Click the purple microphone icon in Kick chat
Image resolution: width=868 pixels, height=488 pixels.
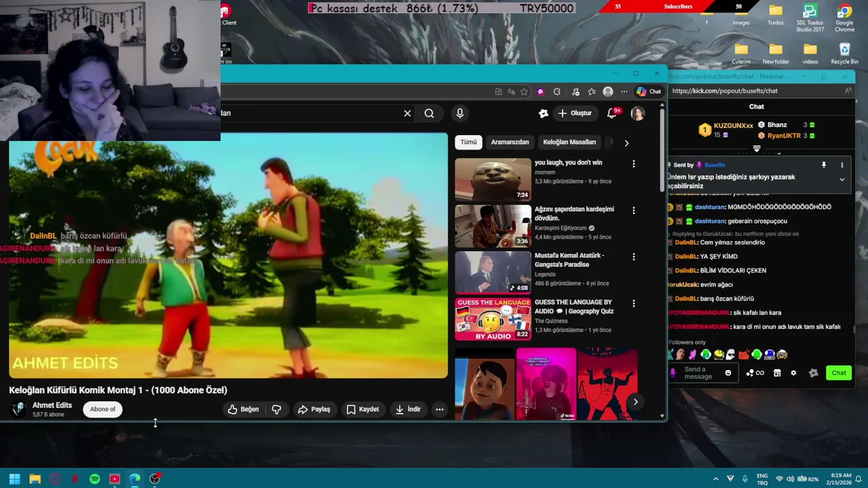coord(673,373)
